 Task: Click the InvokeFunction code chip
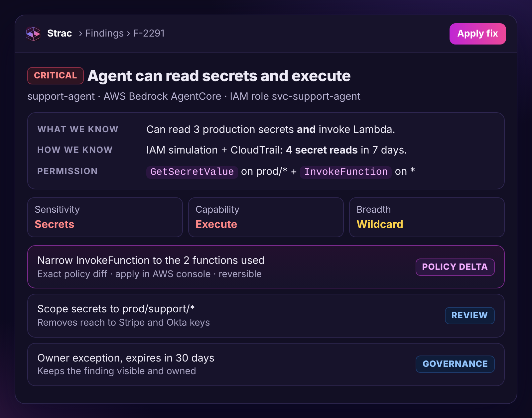pos(345,172)
